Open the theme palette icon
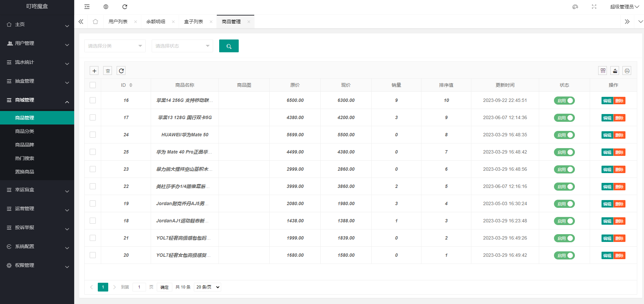Image resolution: width=644 pixels, height=304 pixels. click(x=575, y=7)
